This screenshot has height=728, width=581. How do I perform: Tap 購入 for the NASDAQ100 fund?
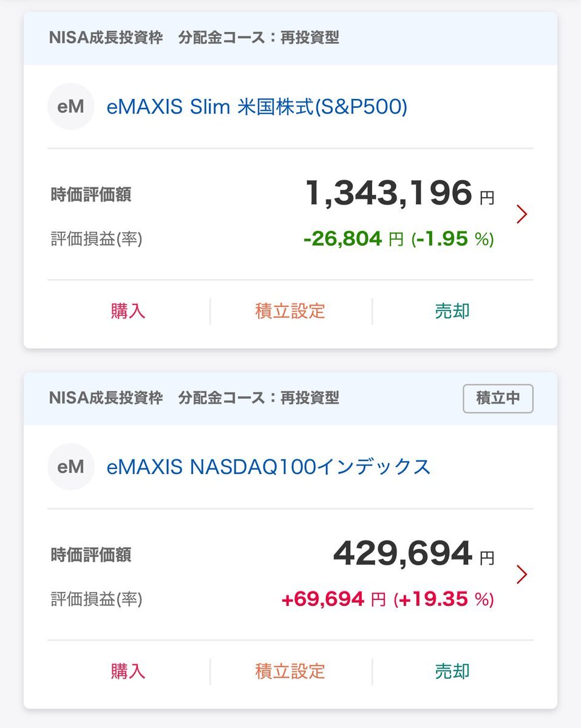(128, 671)
